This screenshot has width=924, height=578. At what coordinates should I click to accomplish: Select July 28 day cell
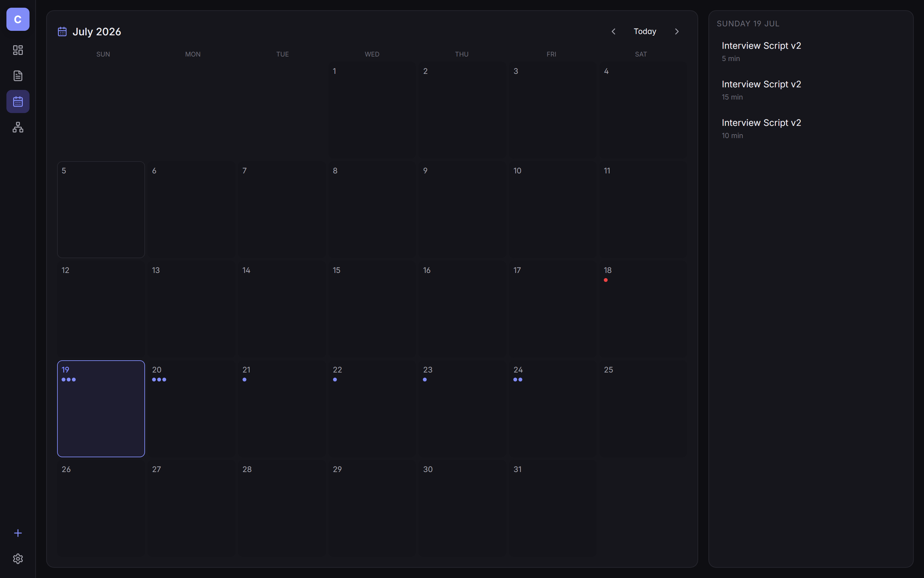[282, 508]
